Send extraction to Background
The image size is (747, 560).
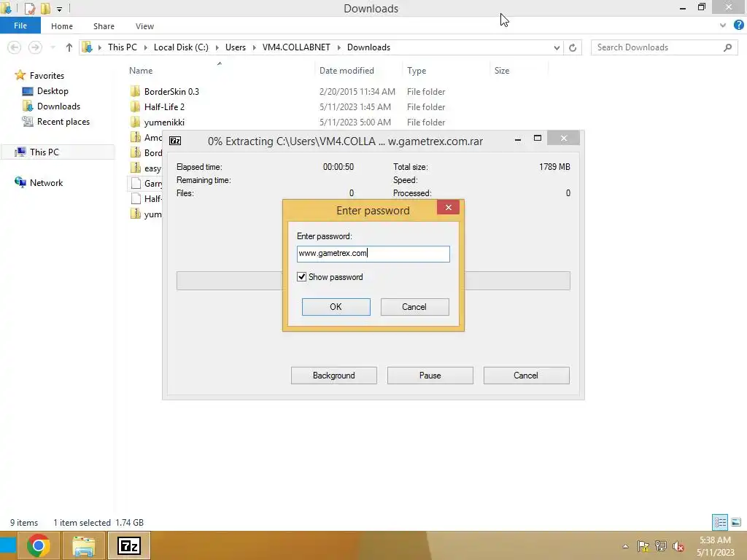click(x=333, y=376)
